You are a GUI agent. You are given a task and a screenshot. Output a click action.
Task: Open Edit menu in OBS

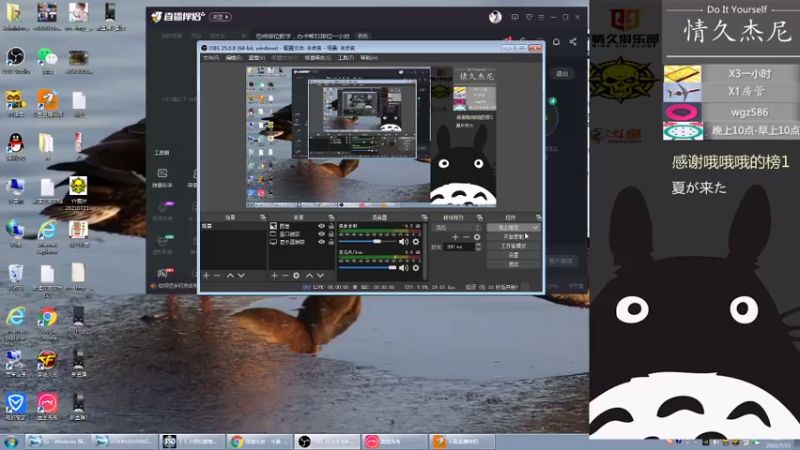pyautogui.click(x=233, y=58)
